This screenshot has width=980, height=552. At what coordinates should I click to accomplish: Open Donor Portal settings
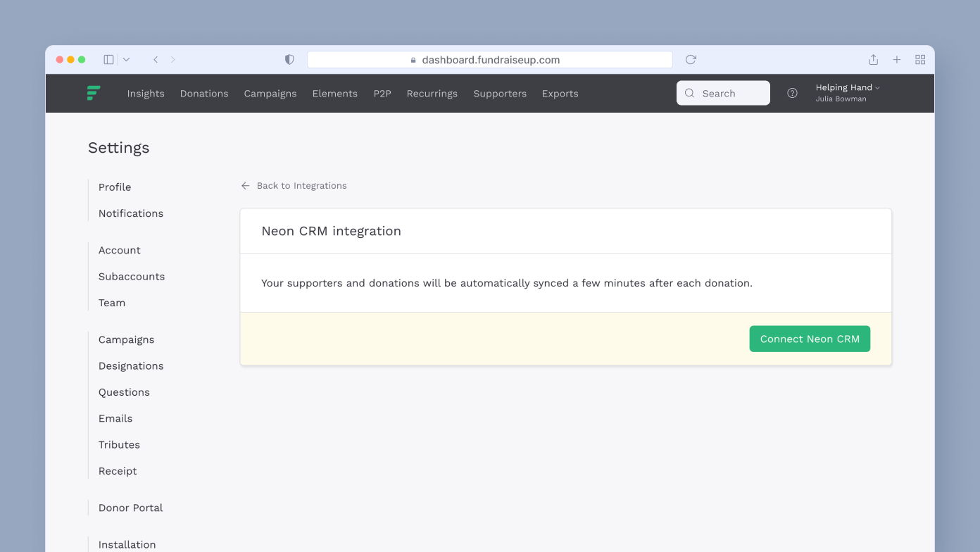click(130, 508)
